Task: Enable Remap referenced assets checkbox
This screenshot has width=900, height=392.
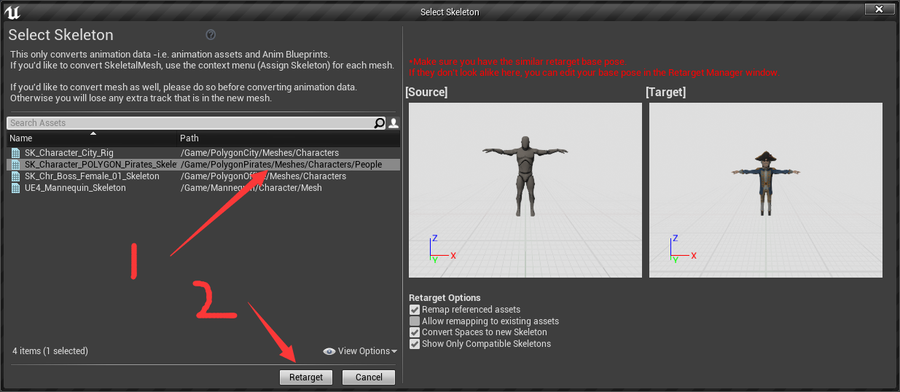Action: [x=414, y=309]
